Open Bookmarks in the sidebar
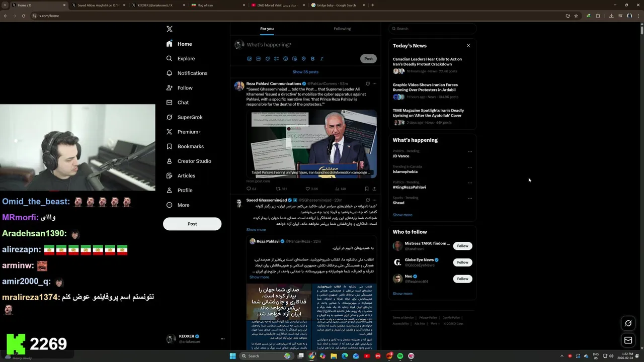 coord(185,146)
